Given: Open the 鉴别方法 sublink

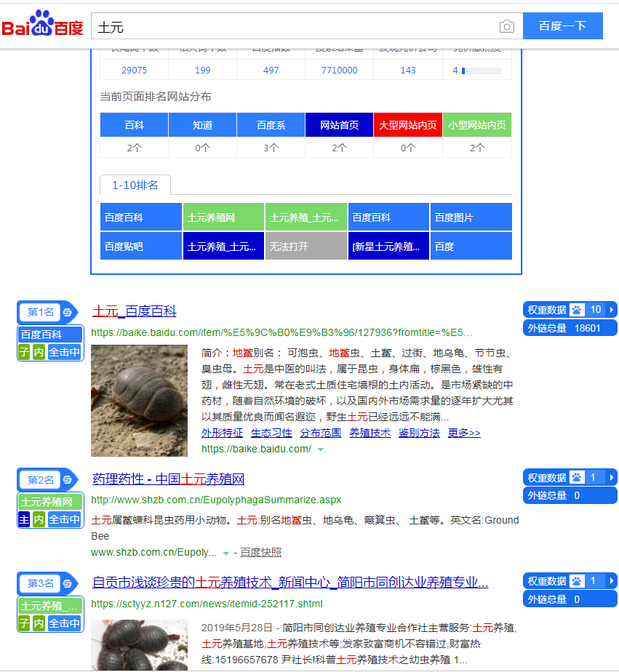Looking at the screenshot, I should coord(419,433).
